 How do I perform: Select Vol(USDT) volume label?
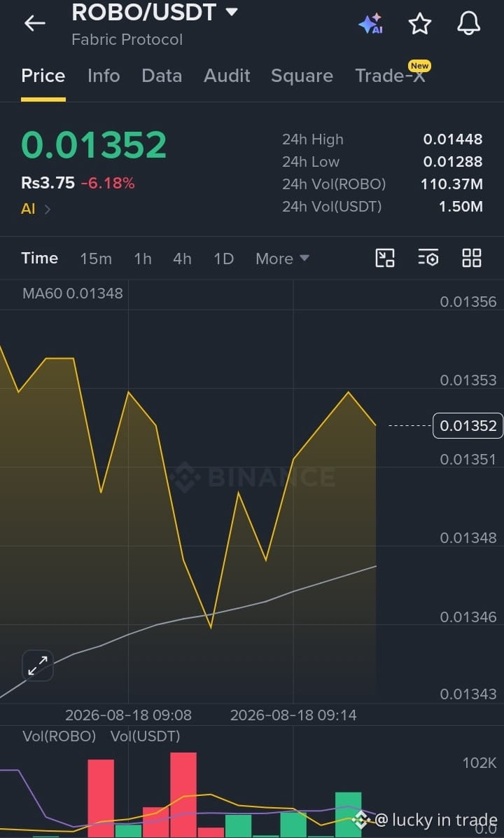coord(145,736)
